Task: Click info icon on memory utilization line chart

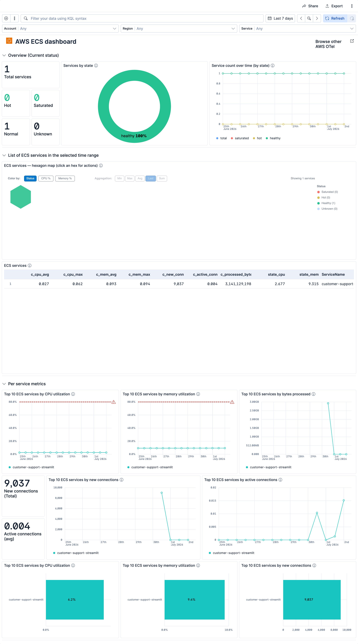Action: tap(198, 394)
